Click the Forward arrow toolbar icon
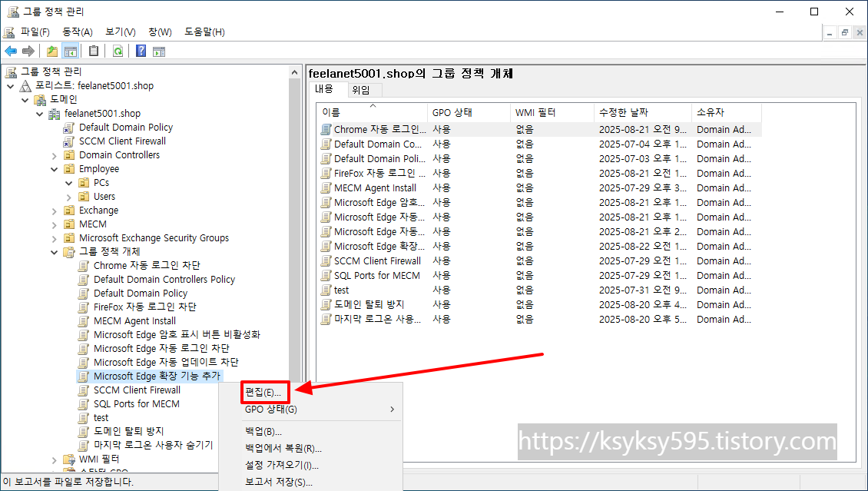 (28, 51)
